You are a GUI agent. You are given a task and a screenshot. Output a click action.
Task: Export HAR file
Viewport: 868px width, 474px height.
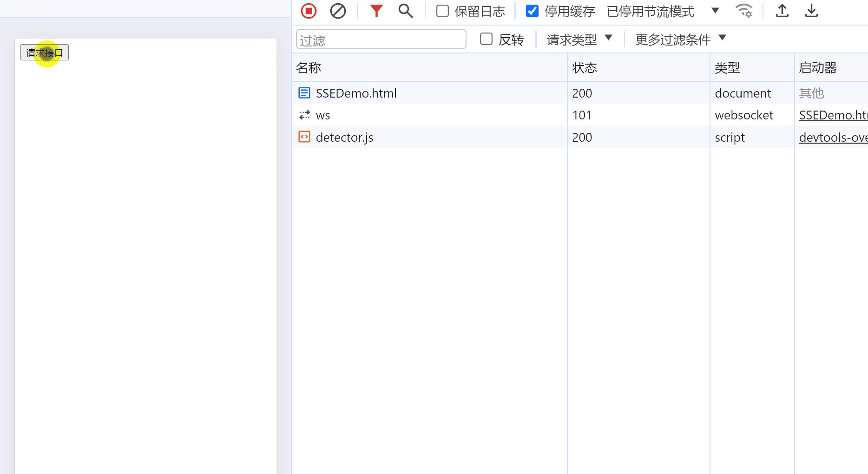tap(811, 10)
